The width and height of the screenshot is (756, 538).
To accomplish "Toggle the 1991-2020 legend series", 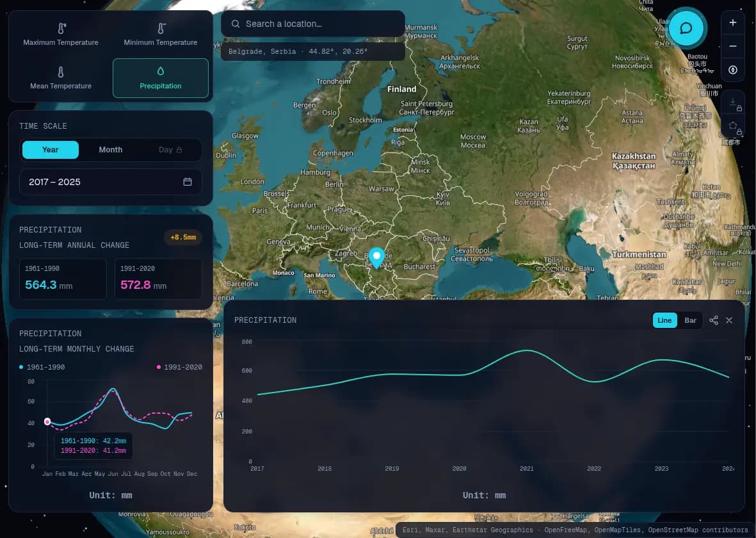I will click(179, 367).
